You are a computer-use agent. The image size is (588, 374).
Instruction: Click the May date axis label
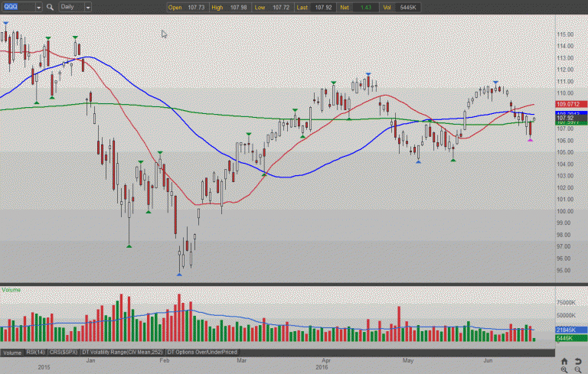(x=408, y=360)
